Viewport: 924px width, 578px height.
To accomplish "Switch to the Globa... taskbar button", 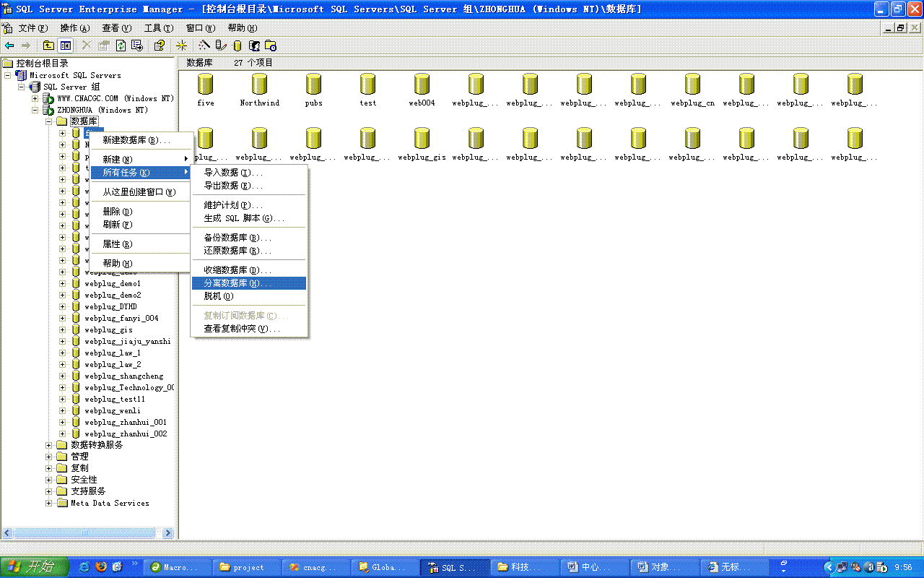I will click(387, 567).
